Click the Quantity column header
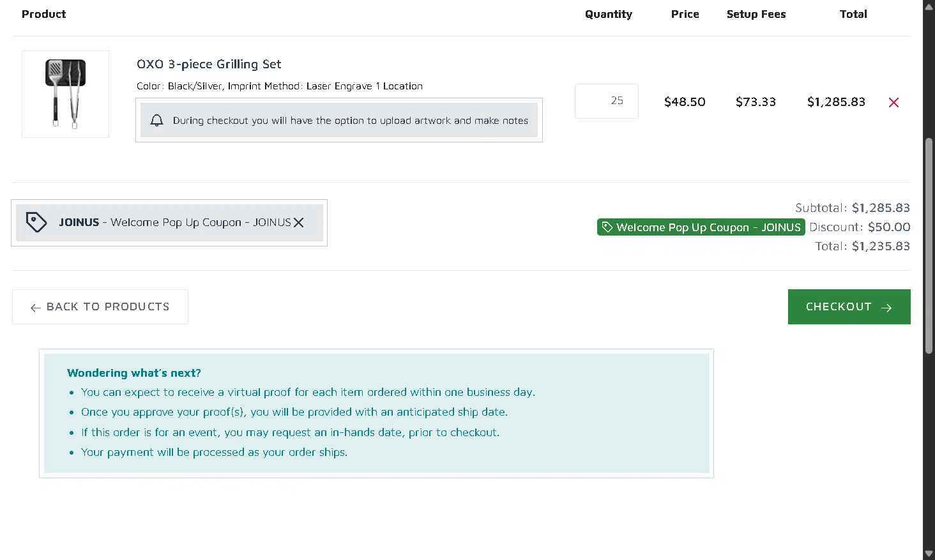The image size is (935, 560). (609, 14)
